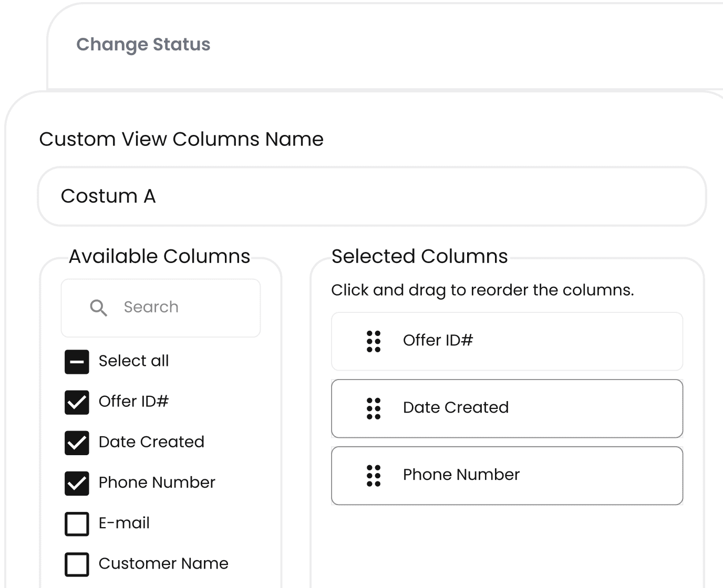The width and height of the screenshot is (723, 588).
Task: Uncheck the Date Created checkbox
Action: (x=77, y=443)
